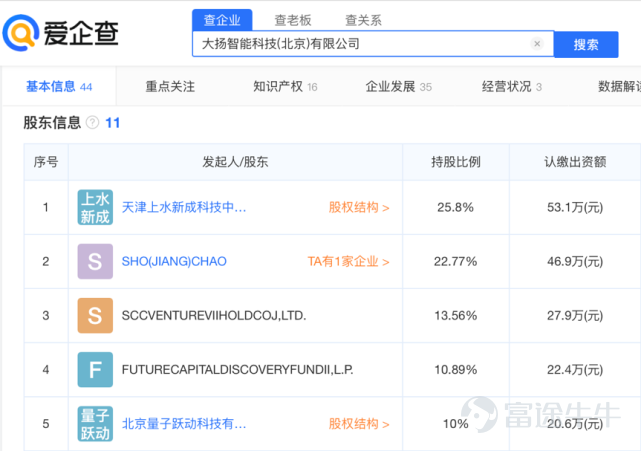Open the 天津上水新成科技中… shareholder link

pyautogui.click(x=184, y=207)
